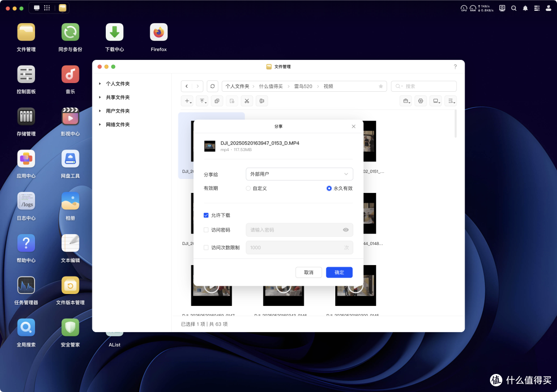Click the rename toolbar icon

(x=262, y=101)
